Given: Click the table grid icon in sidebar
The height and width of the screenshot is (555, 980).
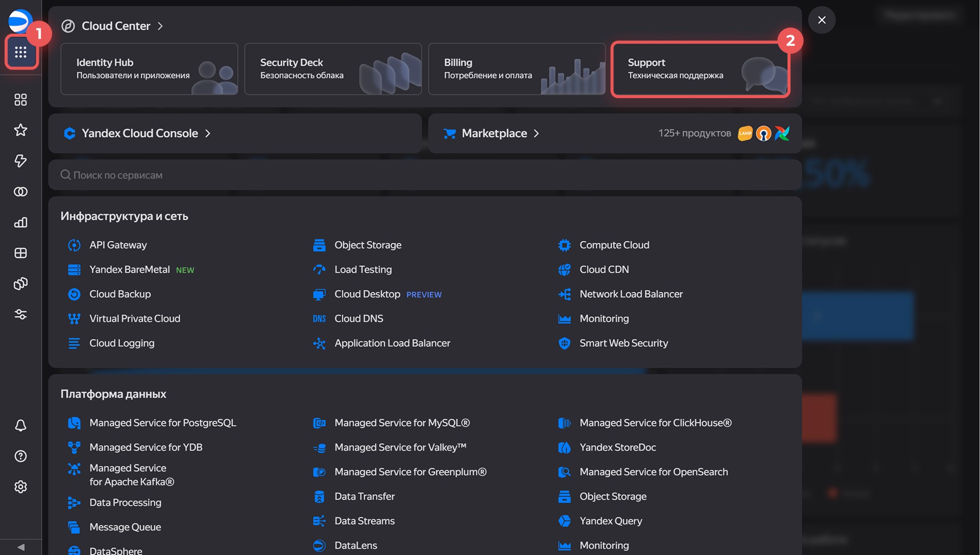Looking at the screenshot, I should (x=20, y=253).
